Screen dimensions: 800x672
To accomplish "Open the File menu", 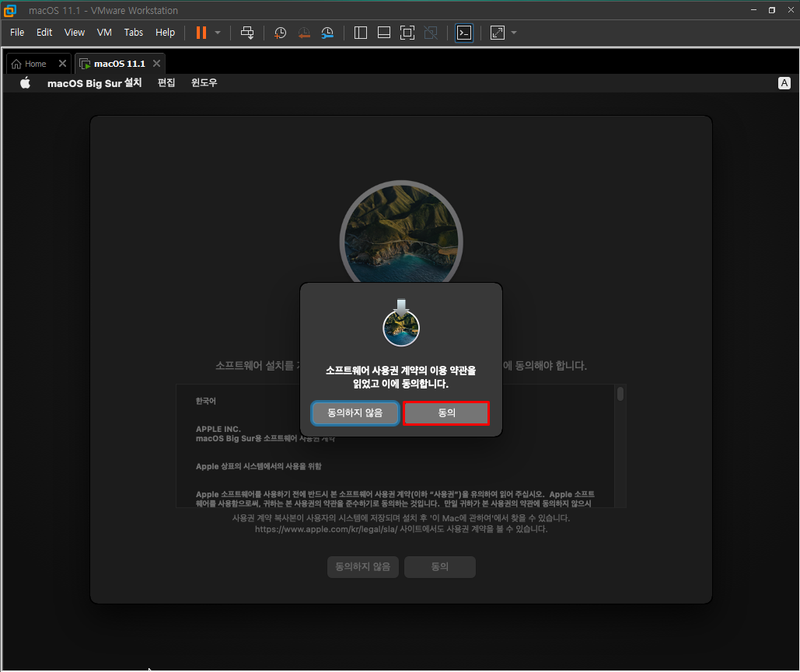I will [17, 32].
